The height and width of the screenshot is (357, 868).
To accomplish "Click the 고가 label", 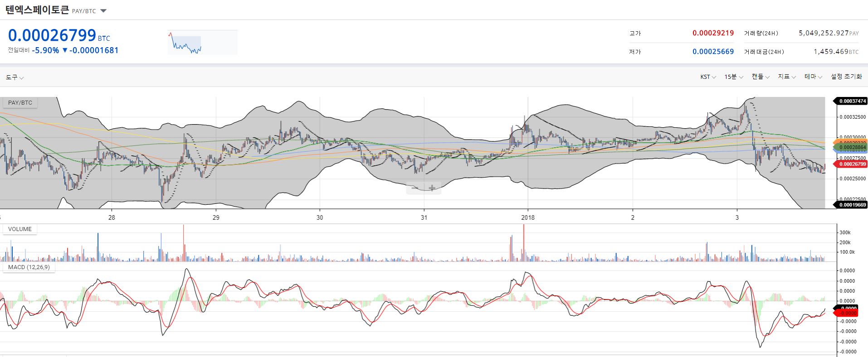I will (x=635, y=34).
